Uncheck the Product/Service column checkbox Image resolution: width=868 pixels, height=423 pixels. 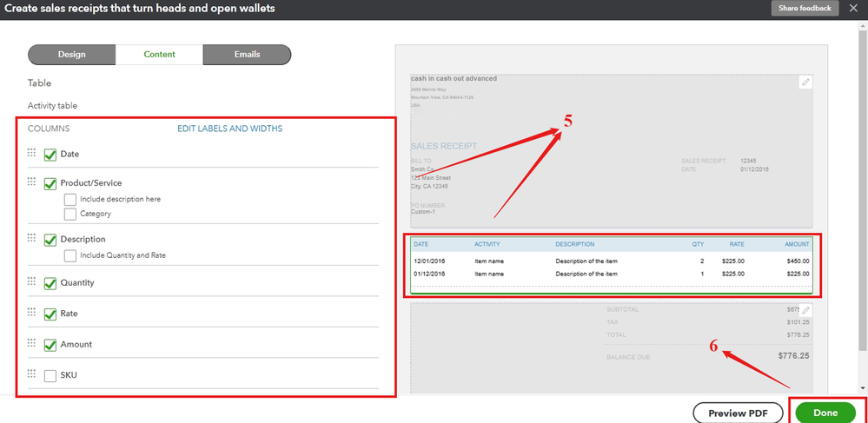click(x=50, y=183)
